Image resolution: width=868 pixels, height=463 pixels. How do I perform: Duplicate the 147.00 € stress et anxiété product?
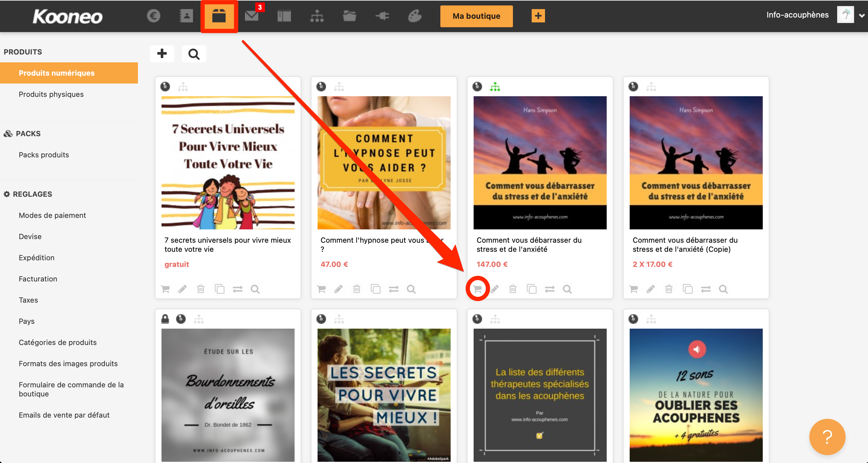[x=531, y=289]
